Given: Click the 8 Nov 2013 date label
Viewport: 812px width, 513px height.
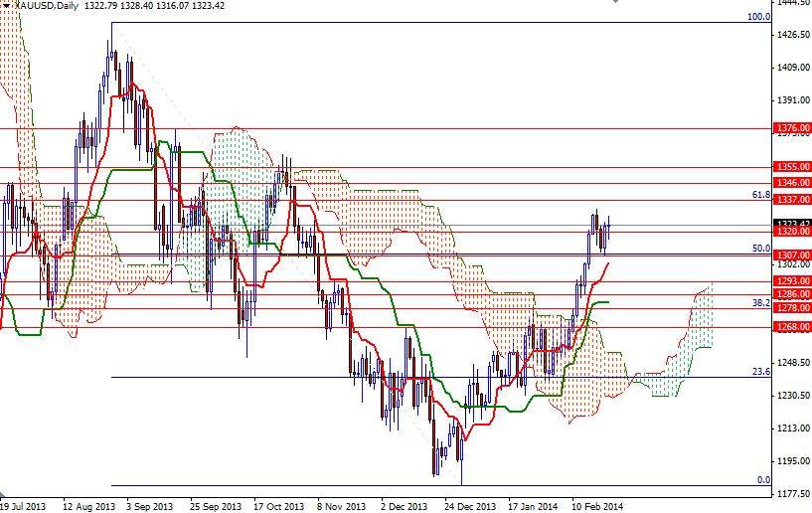Looking at the screenshot, I should [x=341, y=506].
